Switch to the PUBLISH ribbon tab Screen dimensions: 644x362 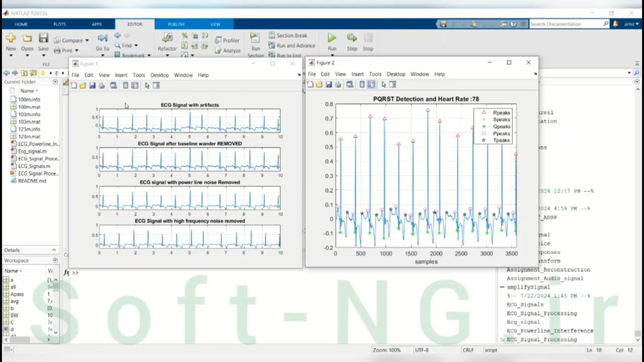click(x=176, y=24)
